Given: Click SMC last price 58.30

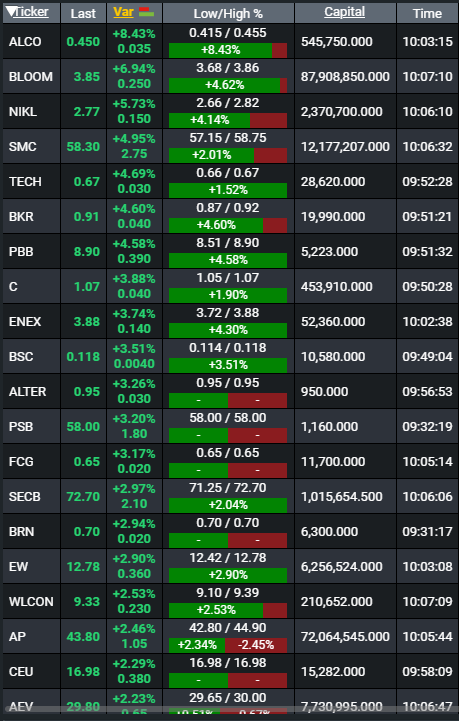Looking at the screenshot, I should pyautogui.click(x=83, y=146).
